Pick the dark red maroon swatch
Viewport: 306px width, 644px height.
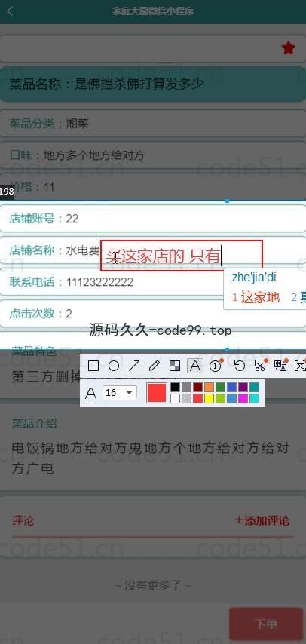pos(198,388)
